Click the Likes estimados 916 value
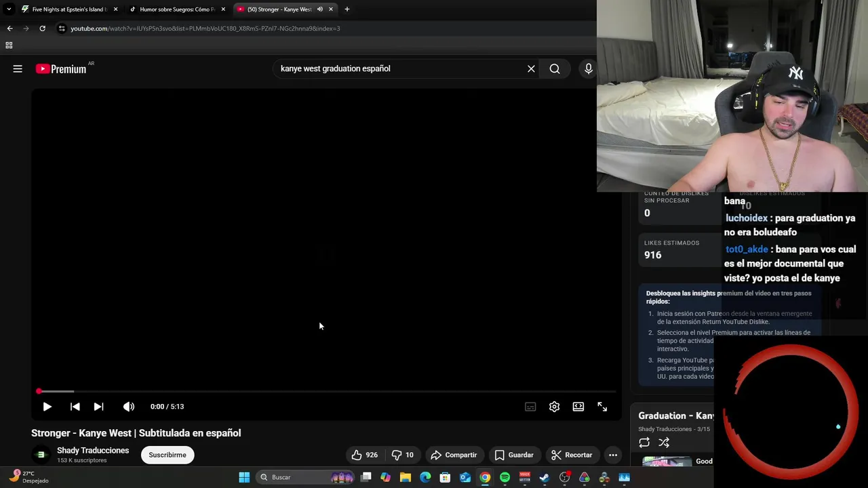This screenshot has height=488, width=868. pyautogui.click(x=652, y=255)
